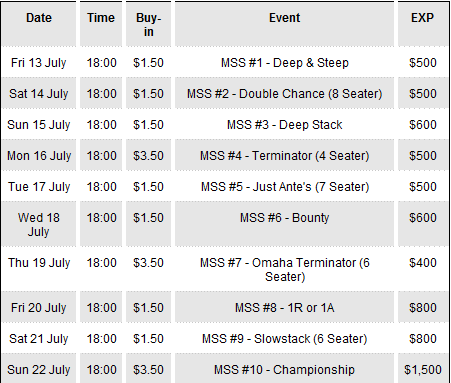Click the $400 EXP cell
The height and width of the screenshot is (383, 451).
(x=423, y=263)
